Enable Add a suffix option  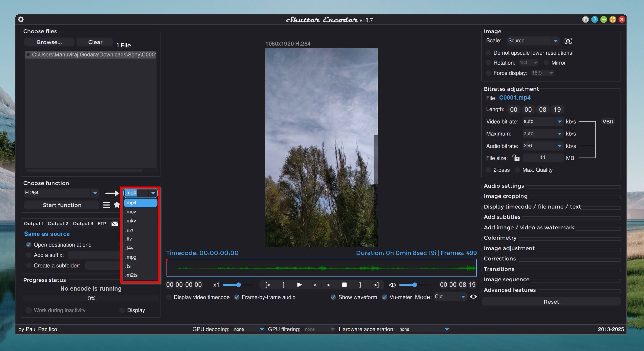(x=29, y=255)
